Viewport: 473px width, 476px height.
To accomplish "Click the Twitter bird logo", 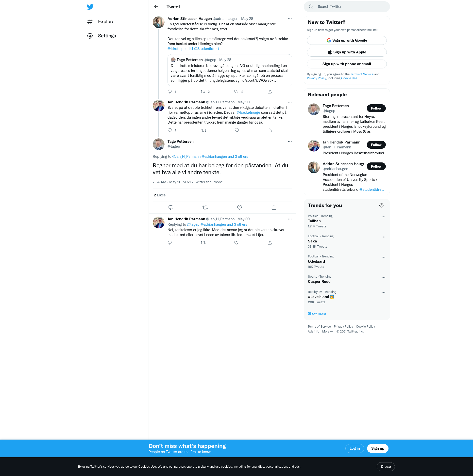I will coord(90,7).
